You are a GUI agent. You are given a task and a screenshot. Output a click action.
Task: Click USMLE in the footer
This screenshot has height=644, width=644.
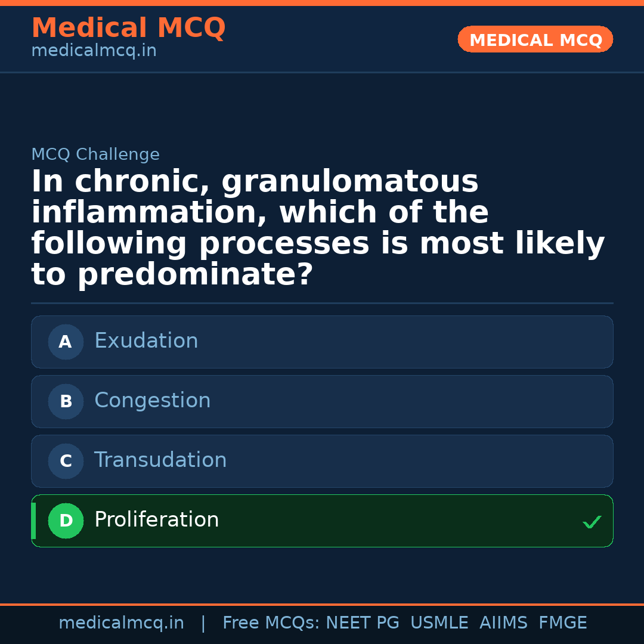[x=439, y=623]
